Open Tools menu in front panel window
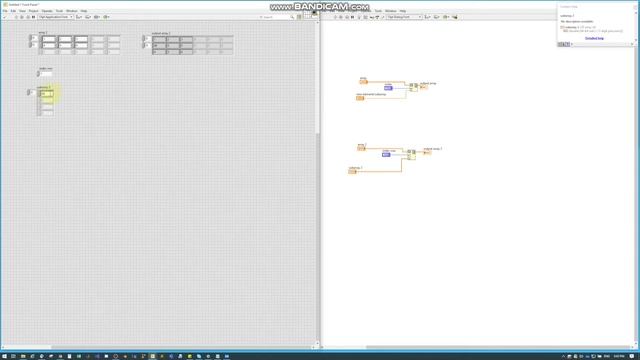Viewport: 640px width, 360px height. coord(59,11)
